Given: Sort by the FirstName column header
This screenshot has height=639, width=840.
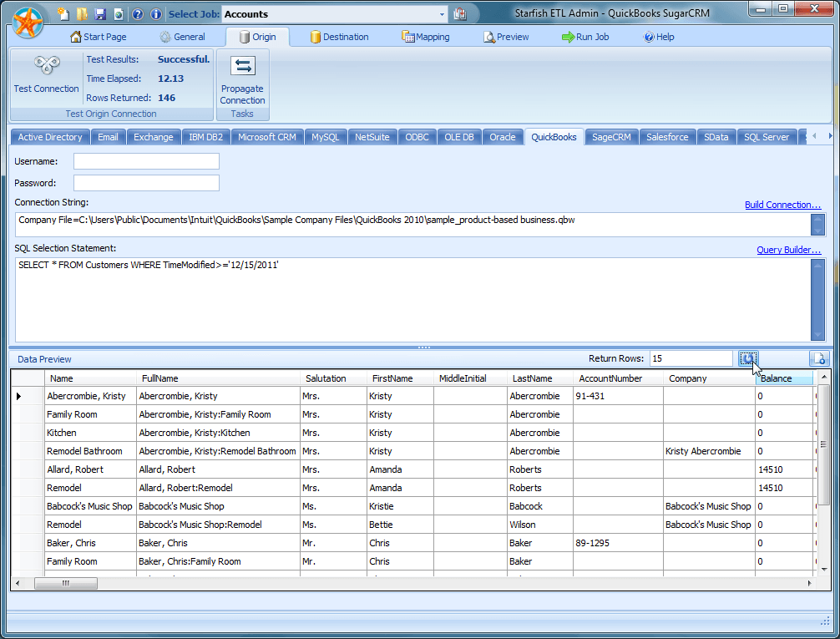Looking at the screenshot, I should pos(400,378).
